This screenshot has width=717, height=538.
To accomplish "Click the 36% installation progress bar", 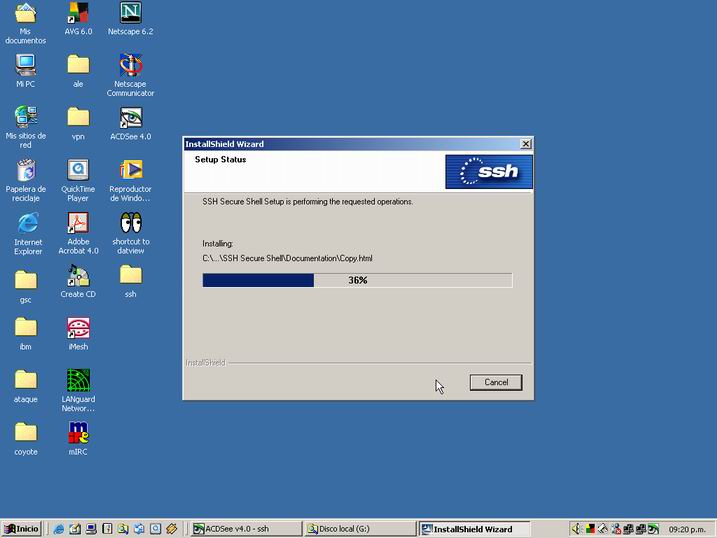I will click(x=358, y=280).
